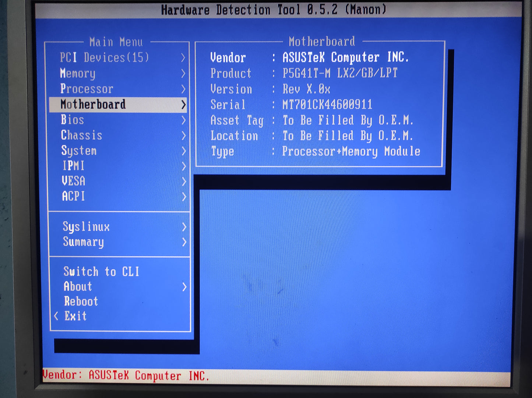The image size is (532, 398).
Task: Open the System menu entry
Action: pos(79,151)
